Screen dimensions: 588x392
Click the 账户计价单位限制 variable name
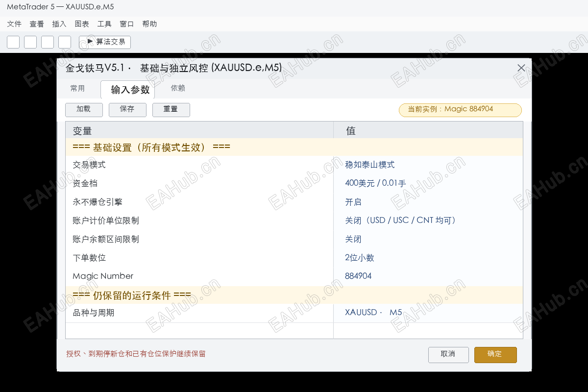pyautogui.click(x=106, y=221)
